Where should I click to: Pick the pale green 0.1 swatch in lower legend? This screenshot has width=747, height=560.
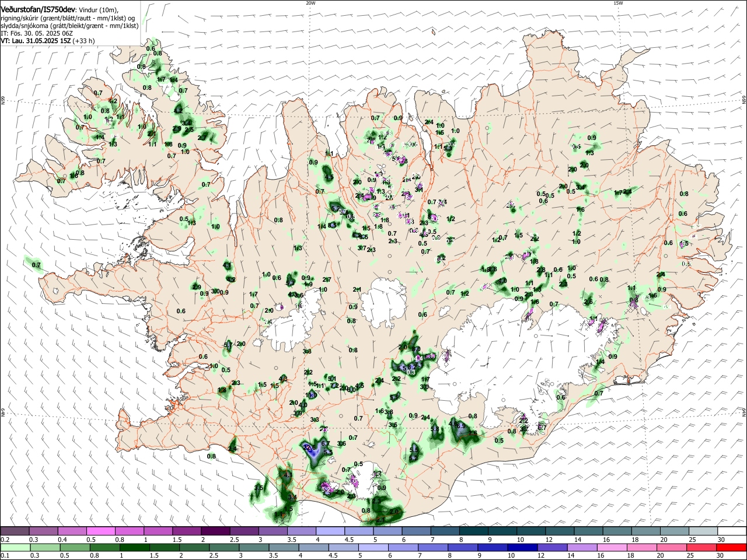15,547
